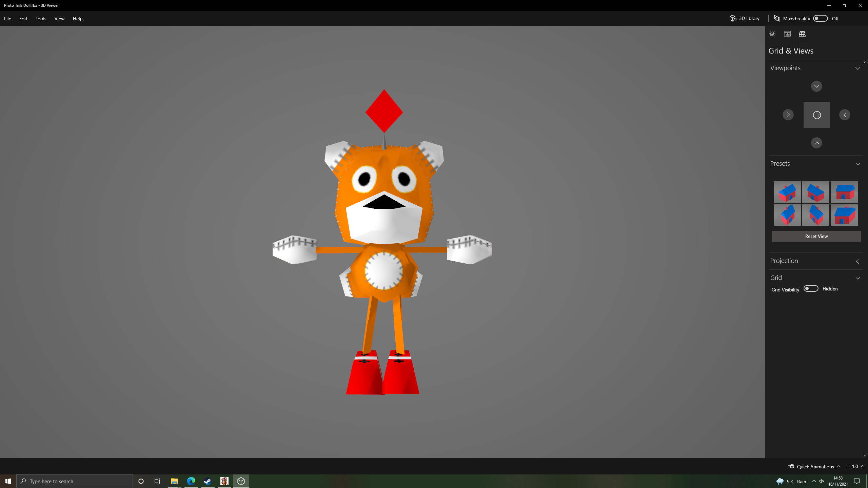Viewport: 868px width, 488px height.
Task: Select the Grid & Views tab icon
Action: pyautogui.click(x=802, y=34)
